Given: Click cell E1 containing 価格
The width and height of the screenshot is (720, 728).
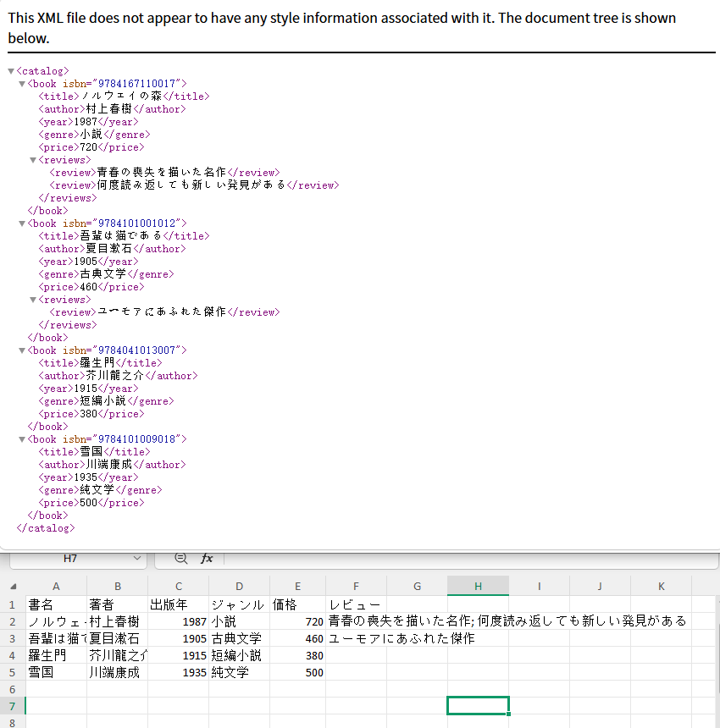Looking at the screenshot, I should 298,604.
